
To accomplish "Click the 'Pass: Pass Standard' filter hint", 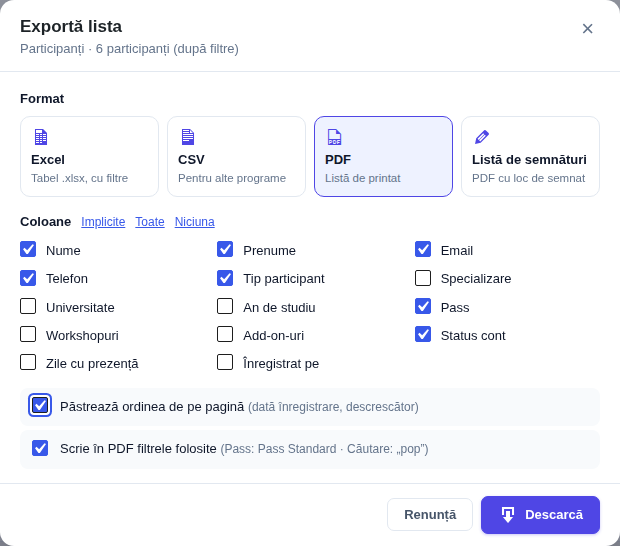I will point(281,449).
